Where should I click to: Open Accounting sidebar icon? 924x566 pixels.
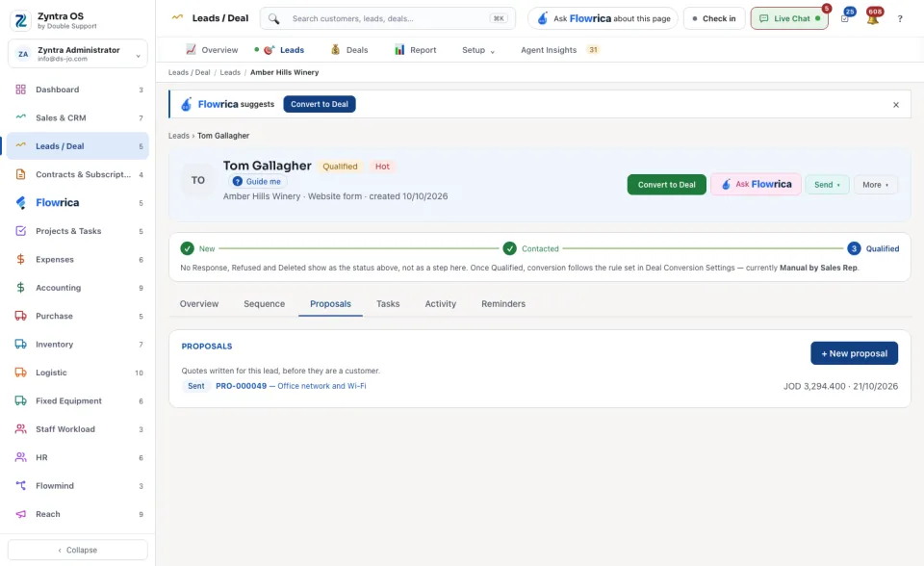tap(20, 288)
